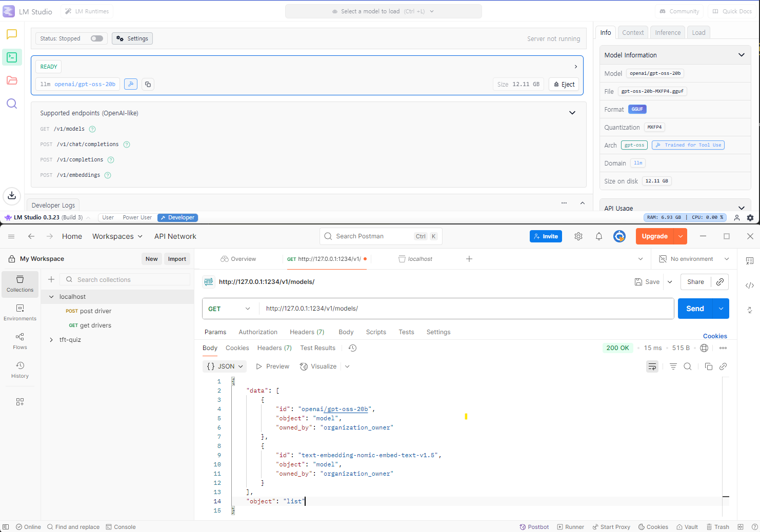Collapse Supported endpoints section
The image size is (760, 532).
572,113
